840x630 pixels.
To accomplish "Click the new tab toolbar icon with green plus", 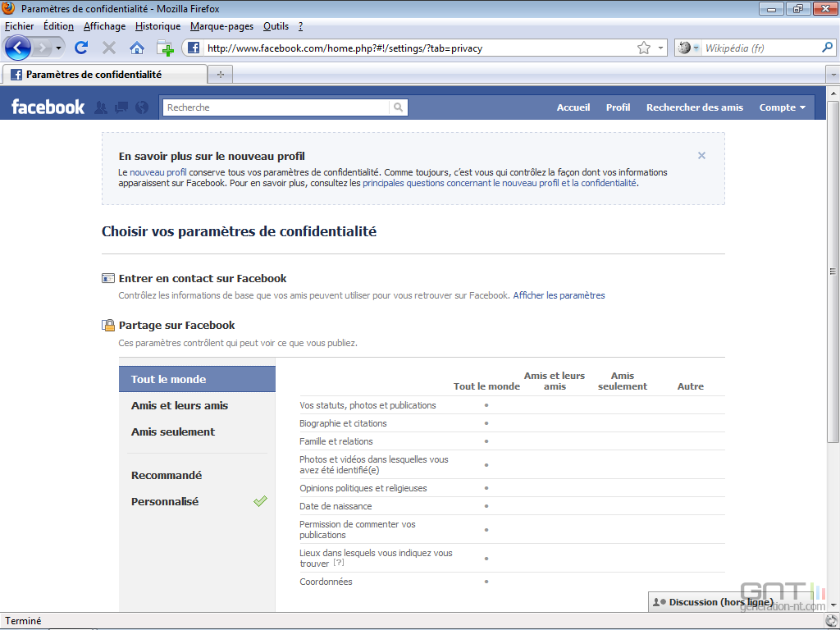I will click(x=166, y=48).
